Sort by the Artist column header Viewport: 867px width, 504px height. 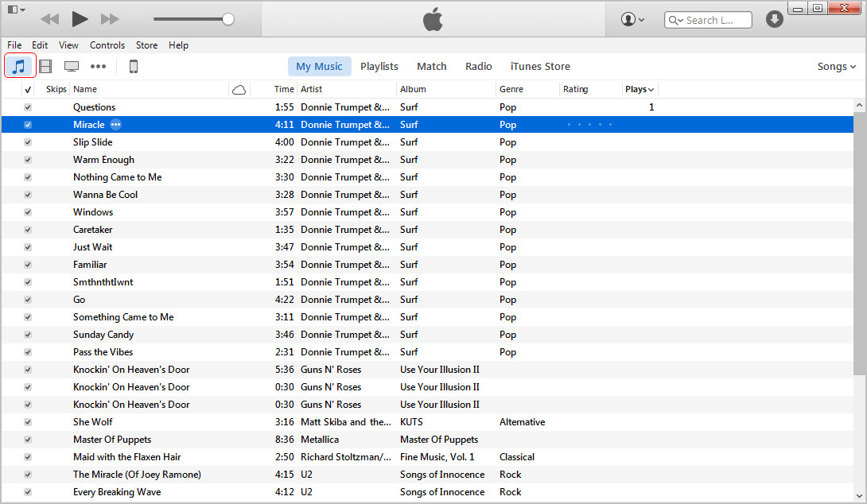point(311,89)
